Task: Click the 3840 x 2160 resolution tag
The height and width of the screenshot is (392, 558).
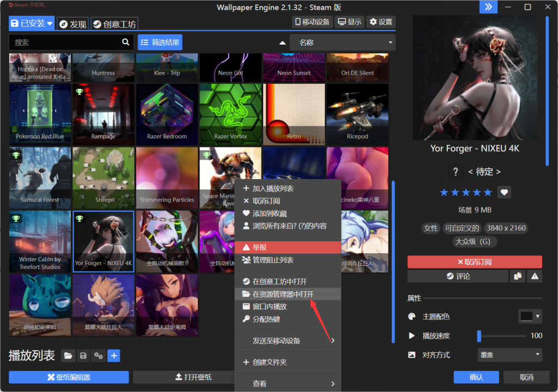Action: 506,228
